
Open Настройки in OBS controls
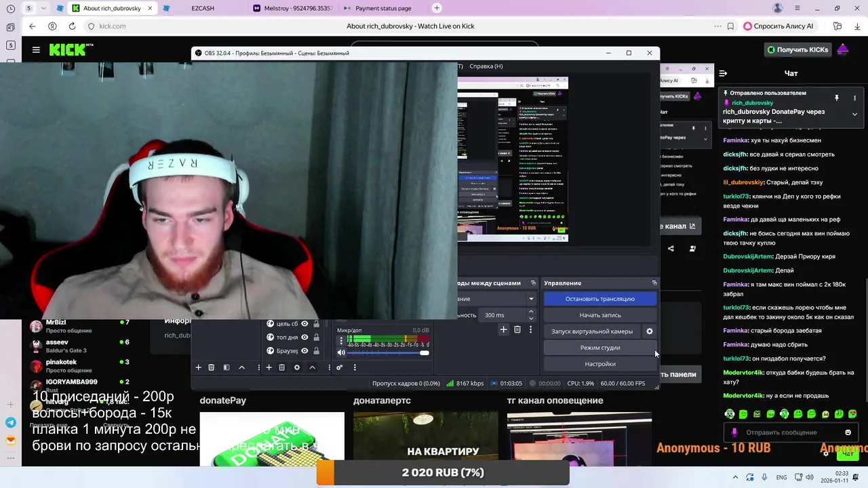(x=600, y=364)
